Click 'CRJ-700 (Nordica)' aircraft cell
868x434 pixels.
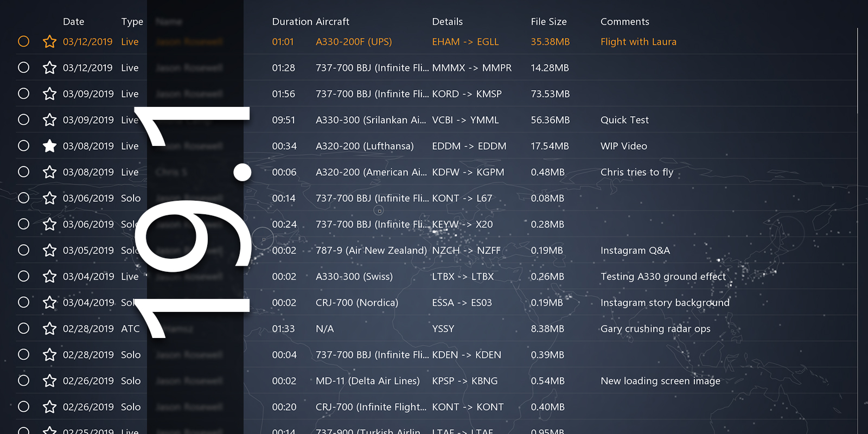(x=357, y=302)
